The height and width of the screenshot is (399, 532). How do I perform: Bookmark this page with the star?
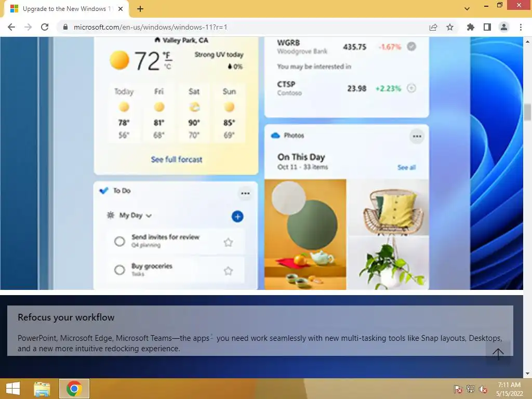click(x=450, y=27)
